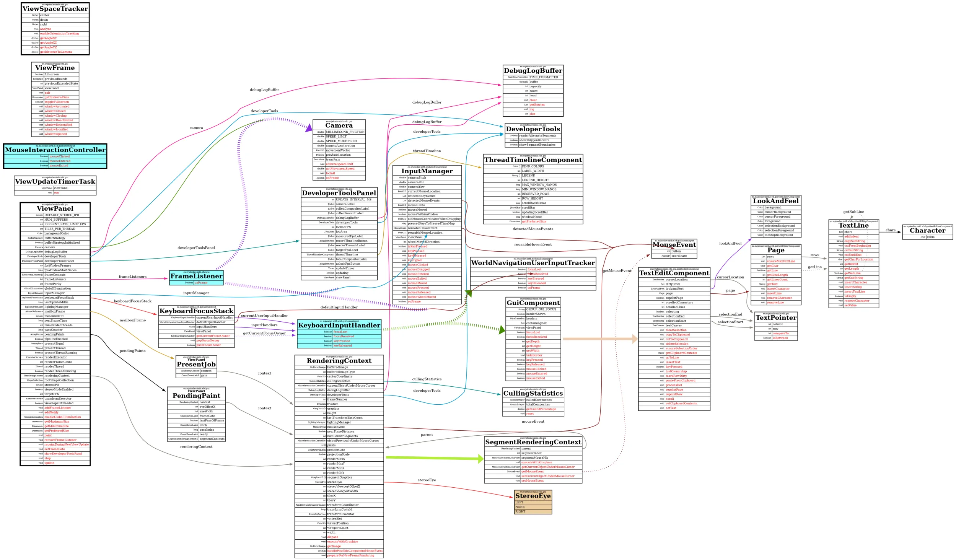The image size is (956, 560).
Task: Click the StereoEye enum title
Action: pyautogui.click(x=533, y=496)
